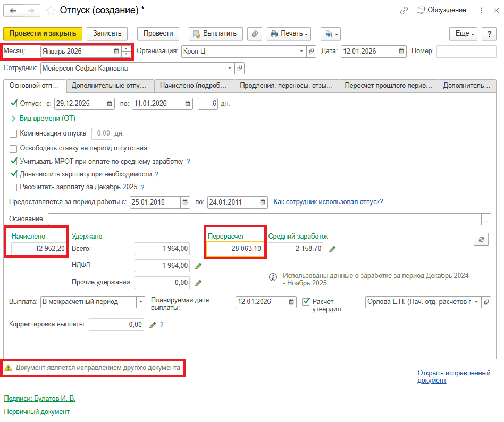504x422 pixels.
Task: Toggle Компенсация отпуска checkbox
Action: click(x=13, y=133)
